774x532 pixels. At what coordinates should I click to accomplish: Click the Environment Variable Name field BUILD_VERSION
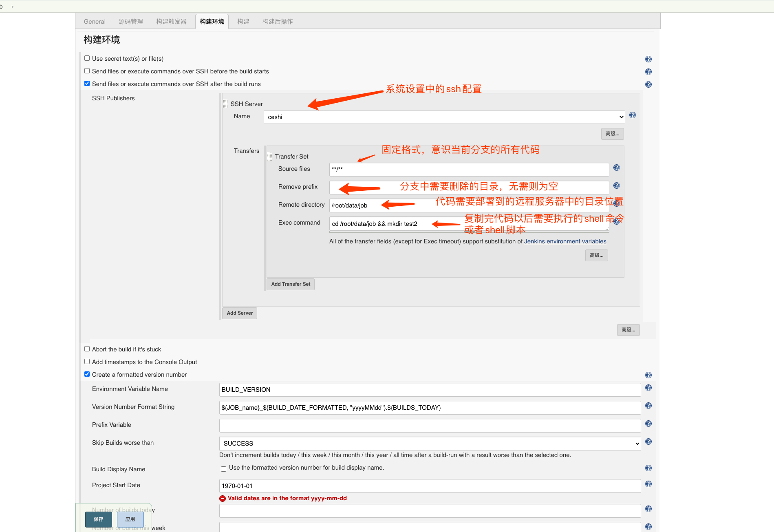click(x=430, y=390)
